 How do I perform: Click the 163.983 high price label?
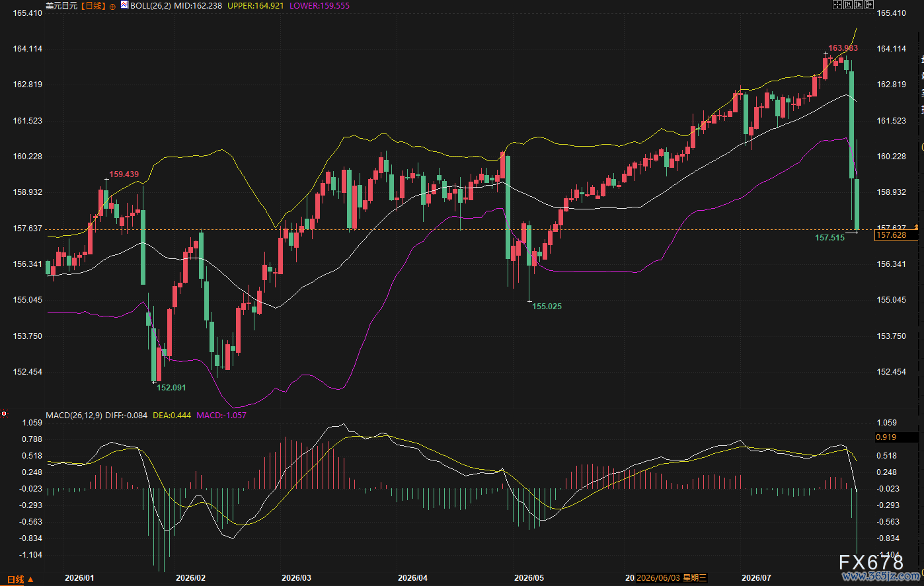pos(843,48)
